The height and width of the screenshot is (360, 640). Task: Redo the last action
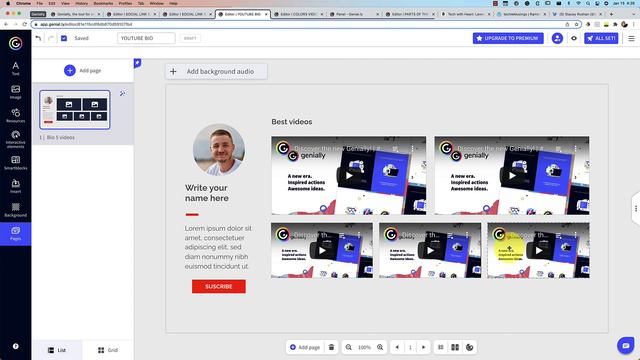click(x=51, y=38)
